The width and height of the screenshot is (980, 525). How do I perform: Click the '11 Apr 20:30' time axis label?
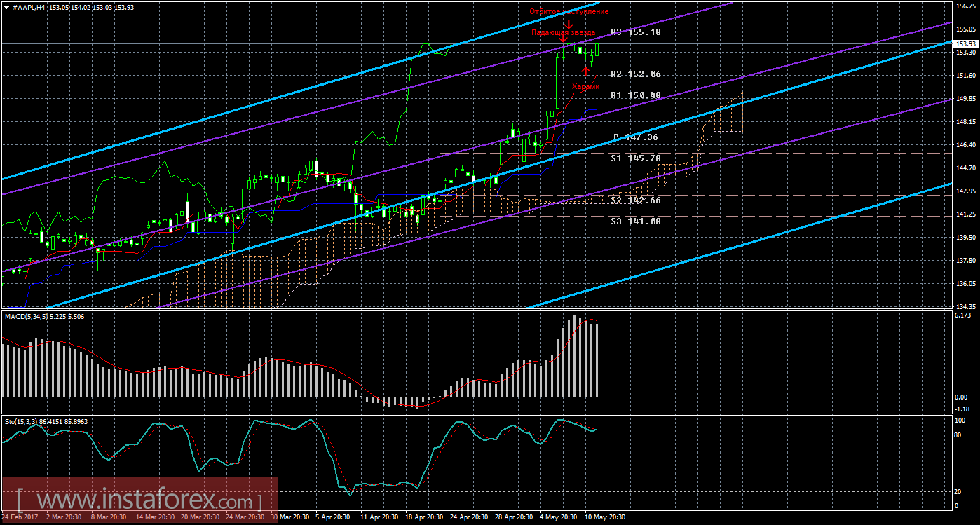click(x=379, y=518)
